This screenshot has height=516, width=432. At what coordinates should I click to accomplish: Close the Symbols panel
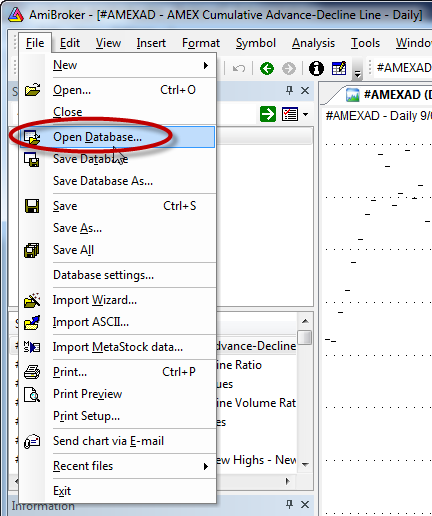305,91
